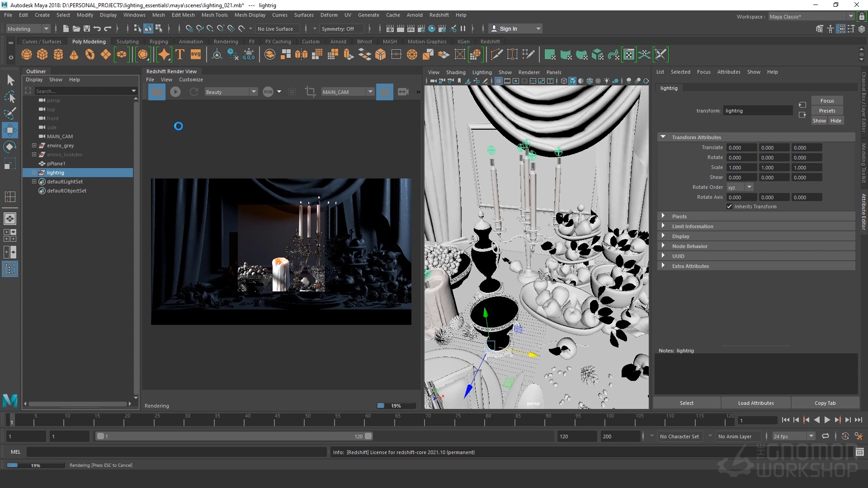This screenshot has height=488, width=868.
Task: Open the Type tool on the Poly Modeling shelf
Action: (x=179, y=54)
